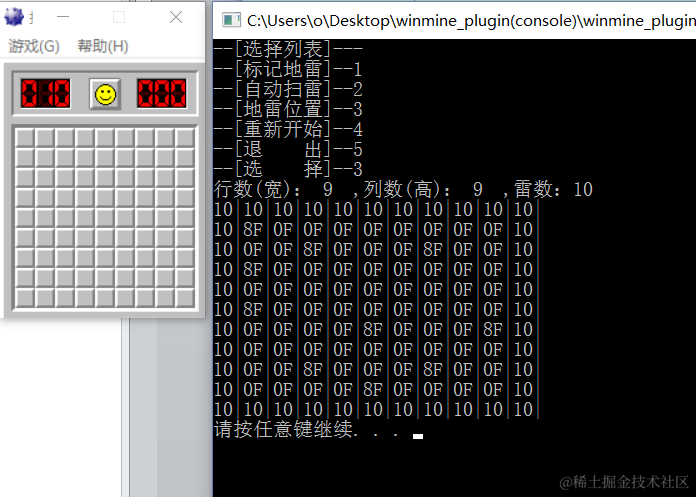Click the '--[重新开始]--4' line in console

tap(289, 129)
